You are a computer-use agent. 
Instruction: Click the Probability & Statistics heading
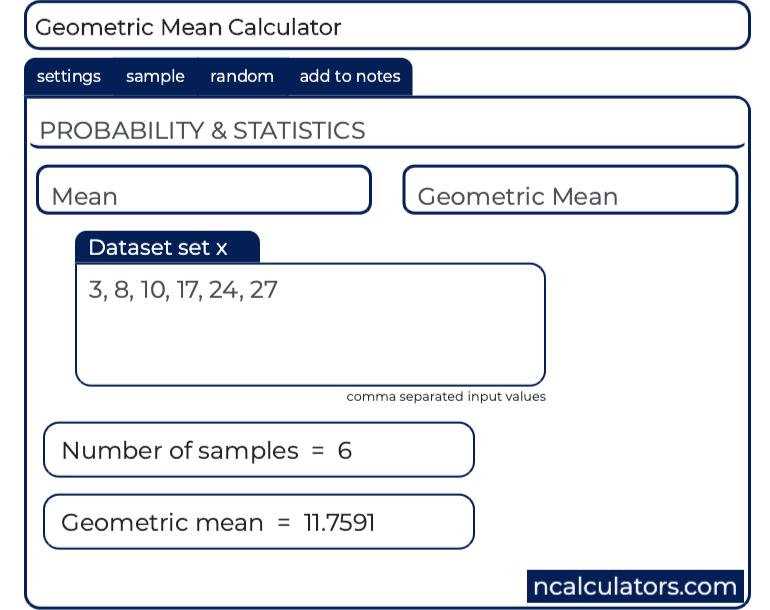[202, 131]
